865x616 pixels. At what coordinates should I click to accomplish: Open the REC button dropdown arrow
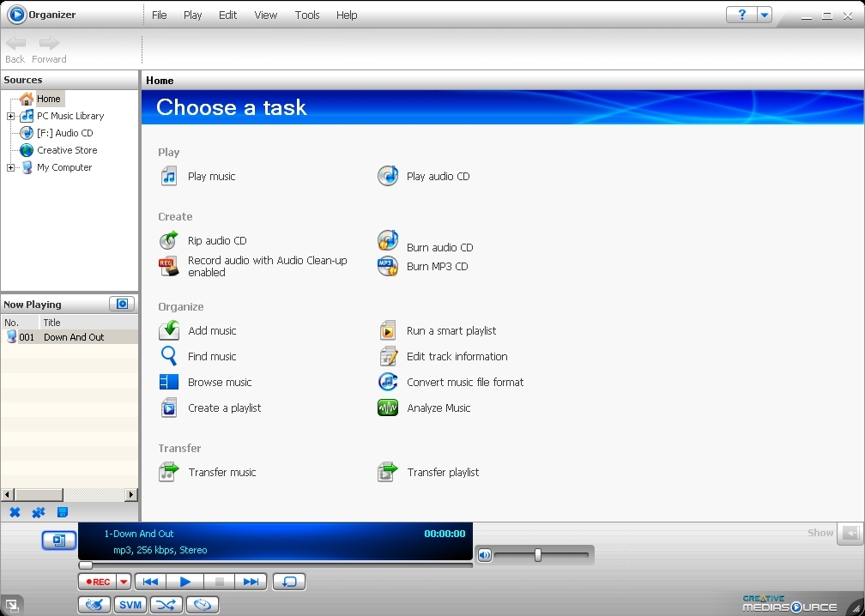[124, 582]
